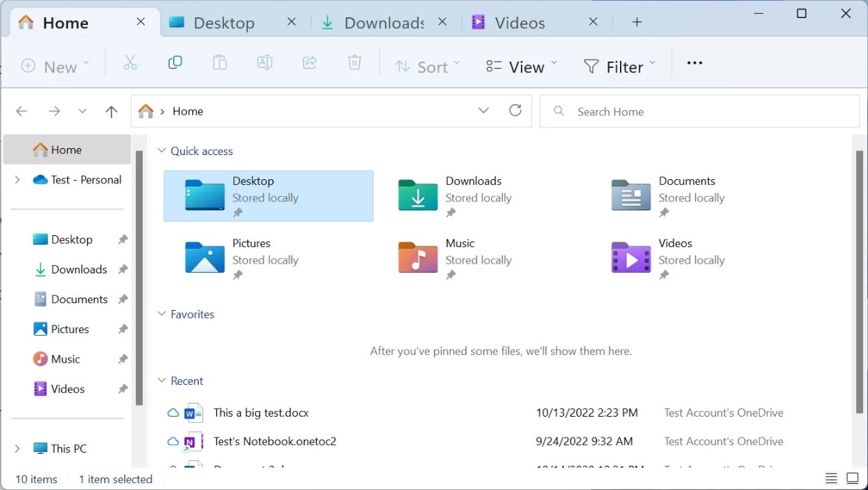
Task: Click pin icon beside Videos in sidebar
Action: tap(123, 389)
